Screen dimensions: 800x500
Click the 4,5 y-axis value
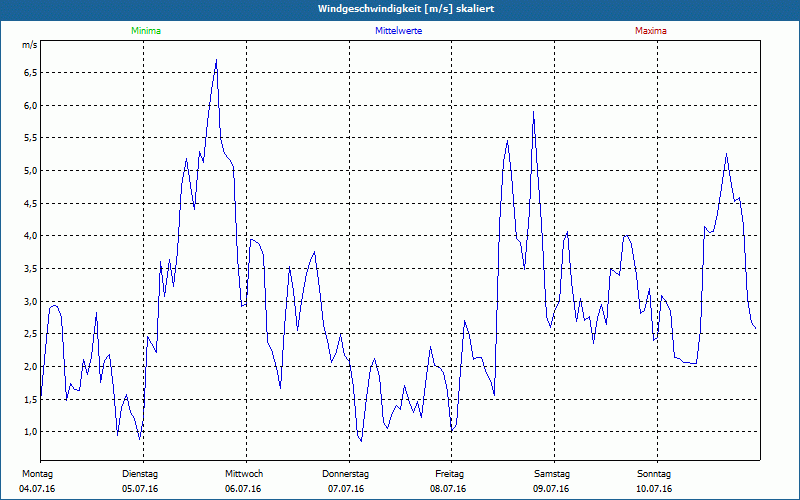coord(31,204)
